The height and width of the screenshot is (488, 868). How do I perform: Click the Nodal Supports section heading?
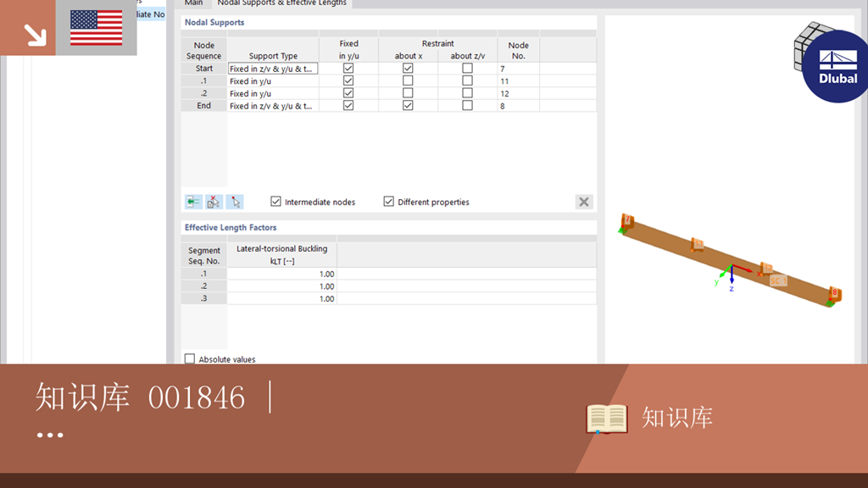pos(214,22)
